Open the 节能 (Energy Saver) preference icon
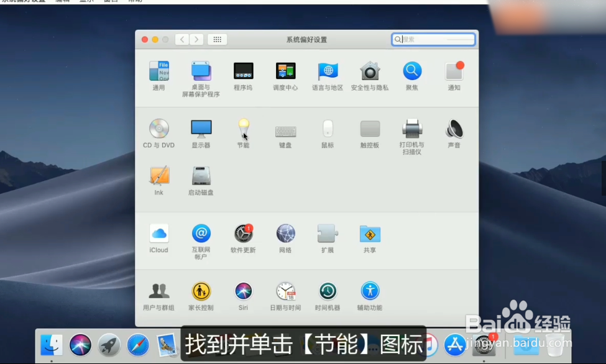 tap(243, 129)
